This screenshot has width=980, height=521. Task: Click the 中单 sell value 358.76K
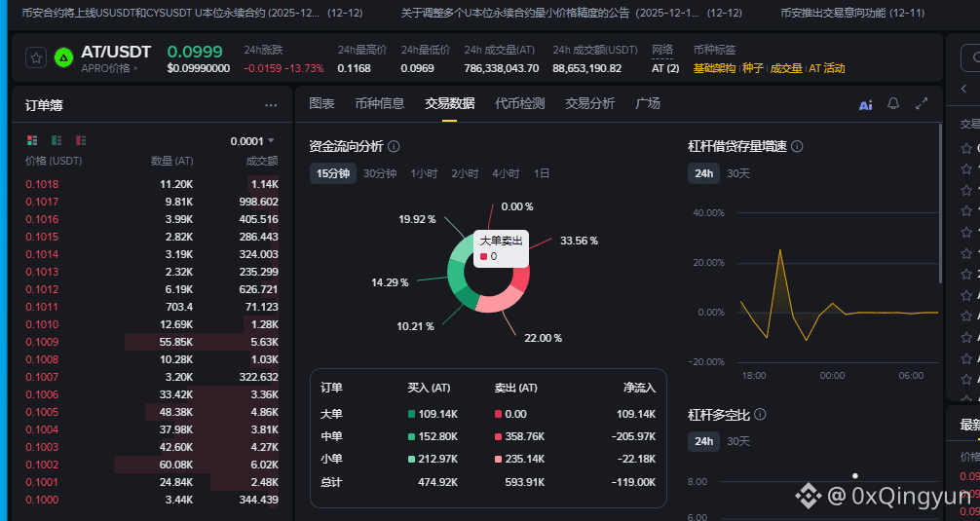tap(525, 436)
